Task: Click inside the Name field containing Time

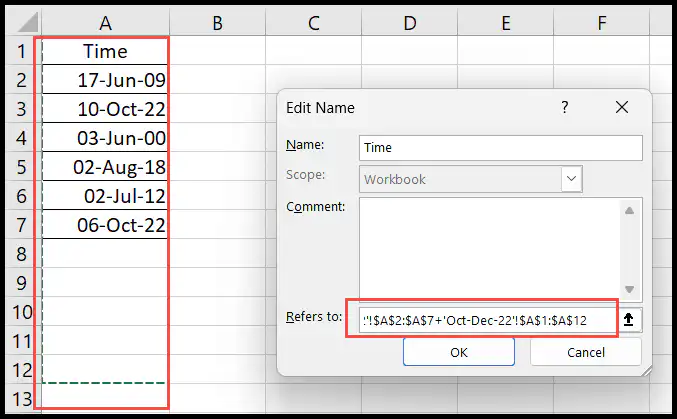Action: click(x=500, y=148)
